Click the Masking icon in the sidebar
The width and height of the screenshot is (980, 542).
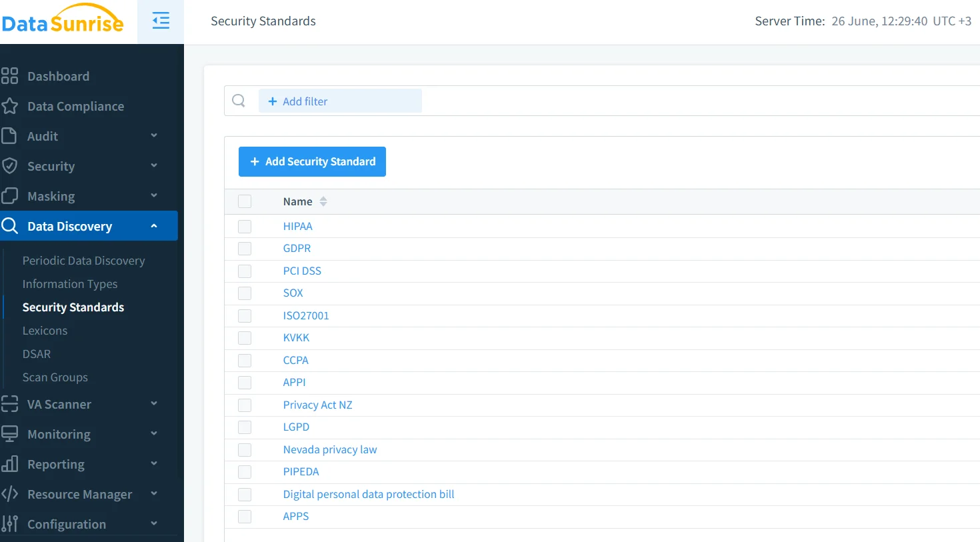tap(9, 196)
